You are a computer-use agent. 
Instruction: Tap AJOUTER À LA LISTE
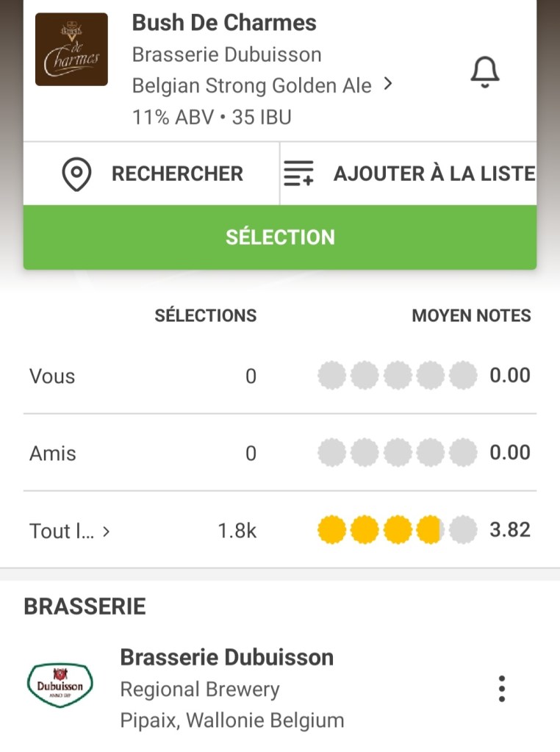[434, 174]
